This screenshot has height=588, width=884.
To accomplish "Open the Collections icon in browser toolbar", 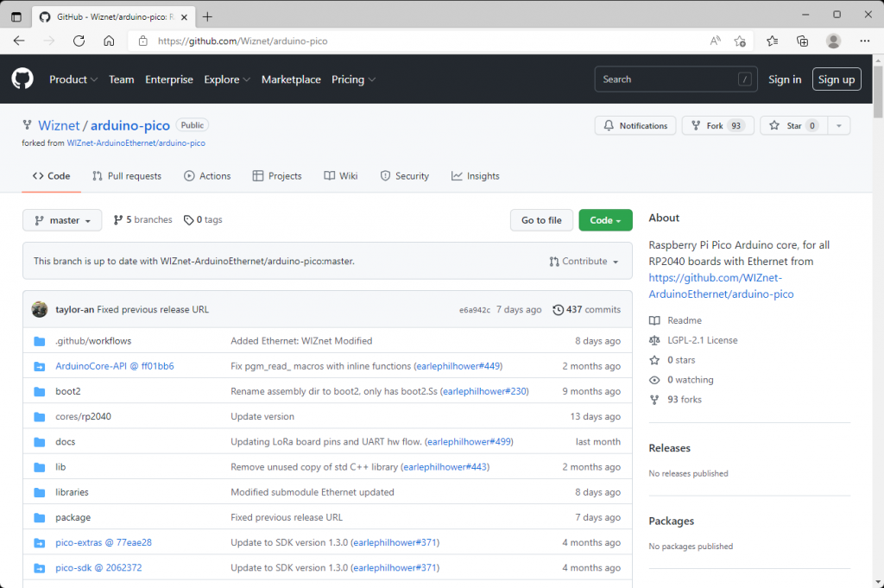I will (802, 41).
